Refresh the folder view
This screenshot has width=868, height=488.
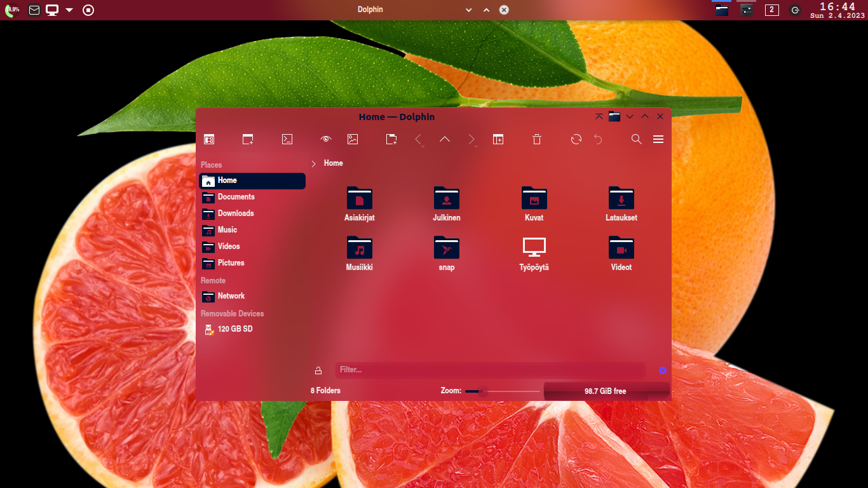(x=576, y=139)
